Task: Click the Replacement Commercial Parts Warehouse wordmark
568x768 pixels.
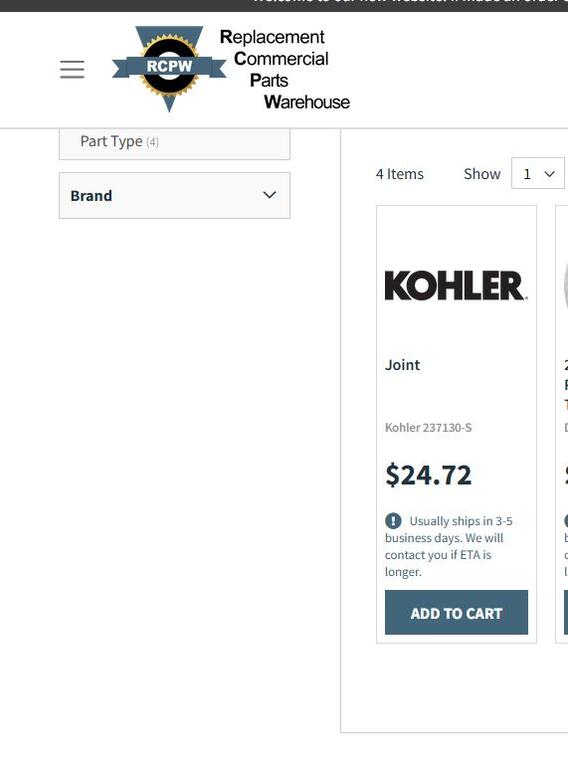Action: (x=284, y=69)
